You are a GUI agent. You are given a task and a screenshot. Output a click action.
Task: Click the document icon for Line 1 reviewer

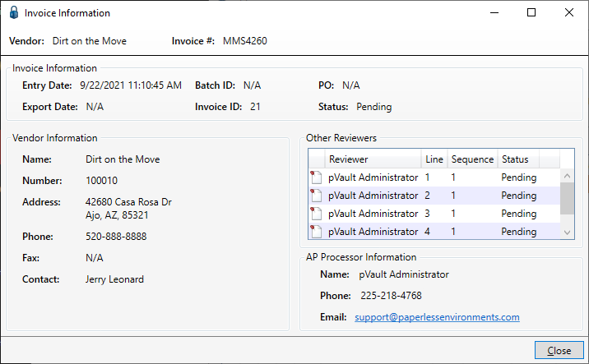316,177
